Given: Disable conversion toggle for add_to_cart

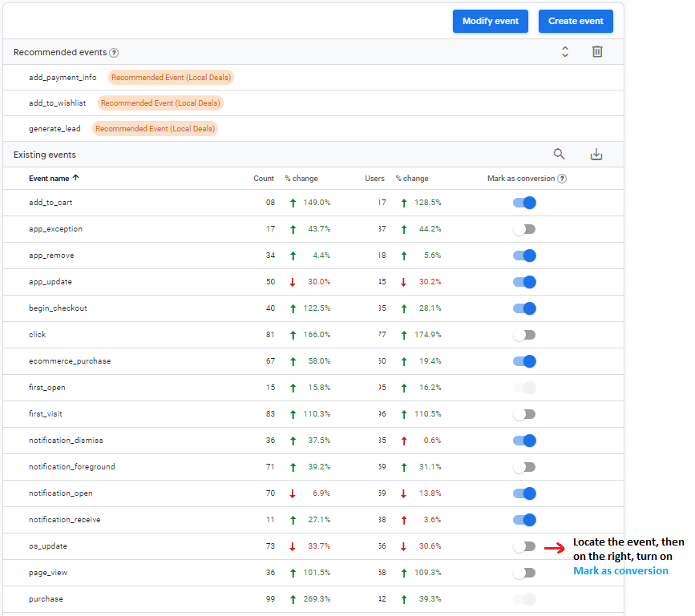Looking at the screenshot, I should (524, 203).
